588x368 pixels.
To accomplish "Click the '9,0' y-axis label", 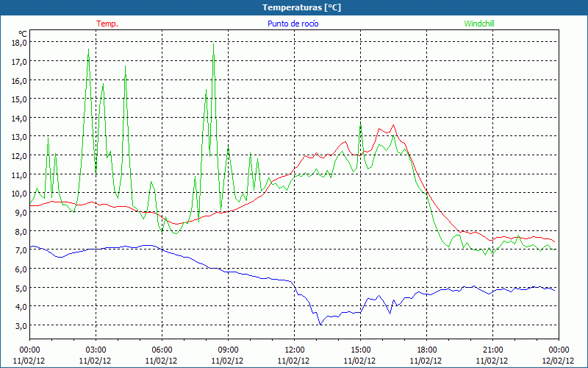I will (21, 212).
